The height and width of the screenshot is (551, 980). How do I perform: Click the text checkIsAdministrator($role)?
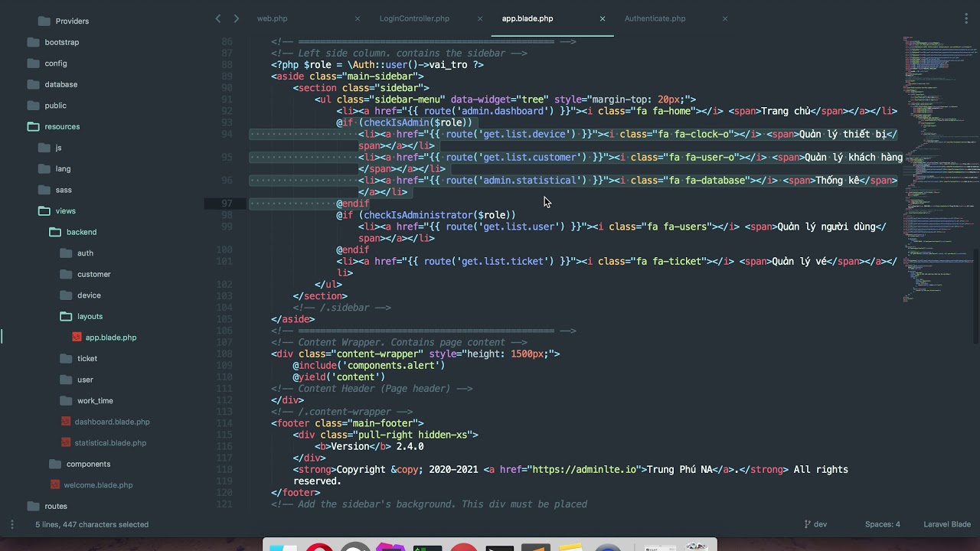click(439, 215)
